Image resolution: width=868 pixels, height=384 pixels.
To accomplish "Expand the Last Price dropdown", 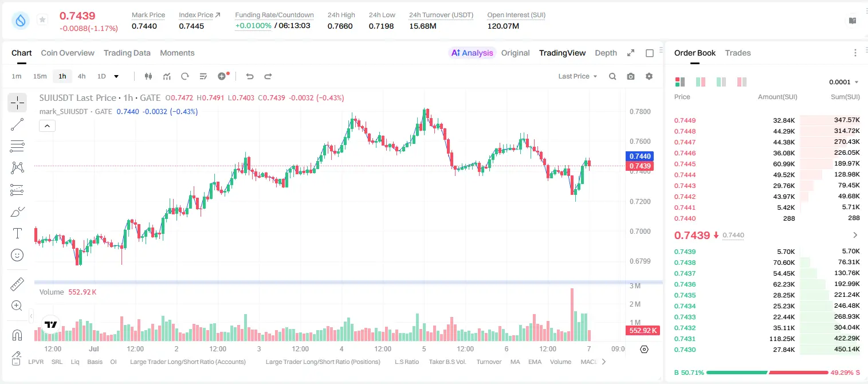I will click(x=578, y=76).
